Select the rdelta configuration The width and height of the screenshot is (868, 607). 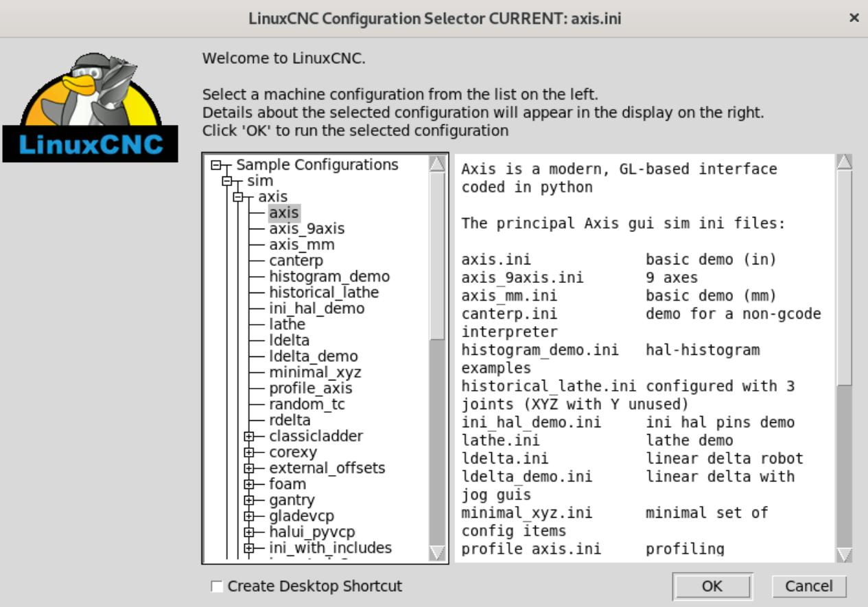click(x=290, y=420)
